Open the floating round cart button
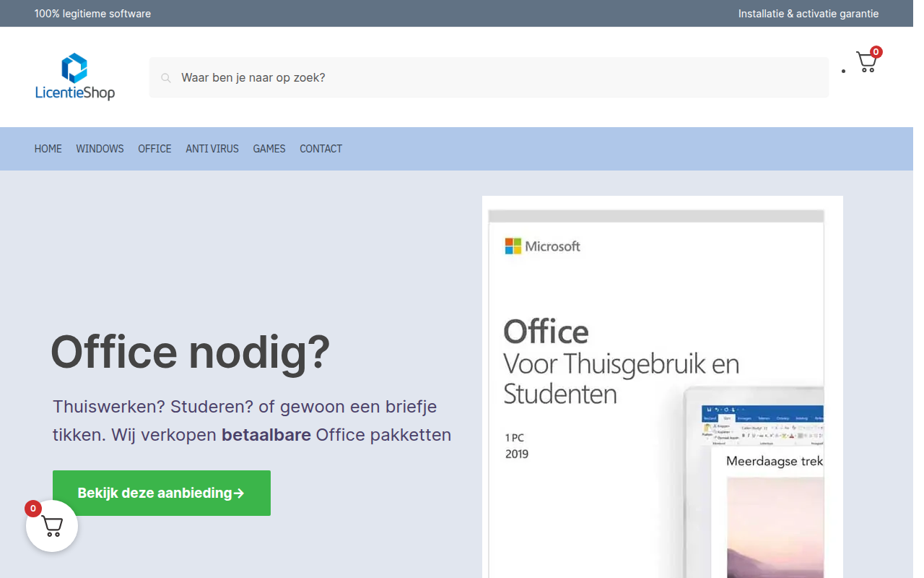Screen dimensions: 924x578 pos(52,526)
